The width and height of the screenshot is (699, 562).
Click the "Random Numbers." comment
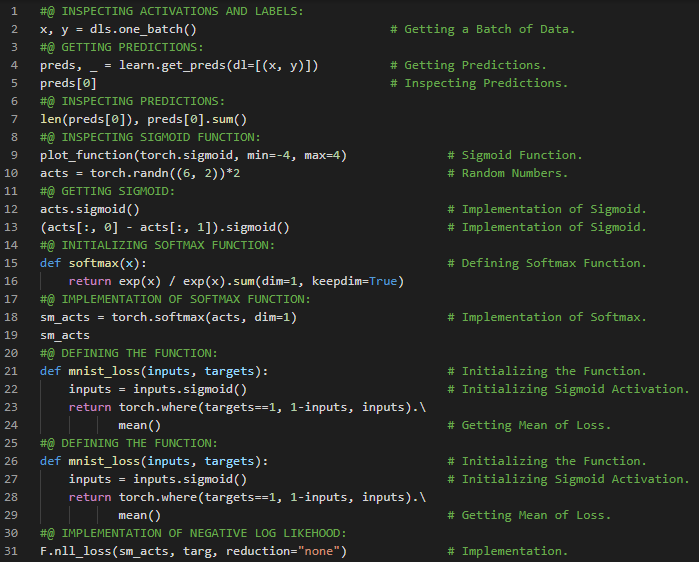(514, 173)
